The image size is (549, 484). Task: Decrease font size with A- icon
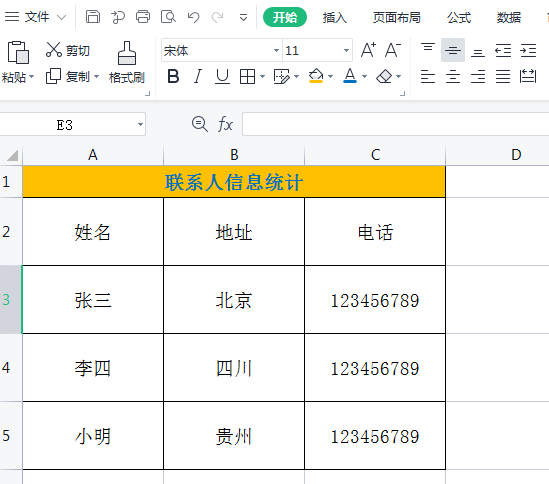point(392,50)
